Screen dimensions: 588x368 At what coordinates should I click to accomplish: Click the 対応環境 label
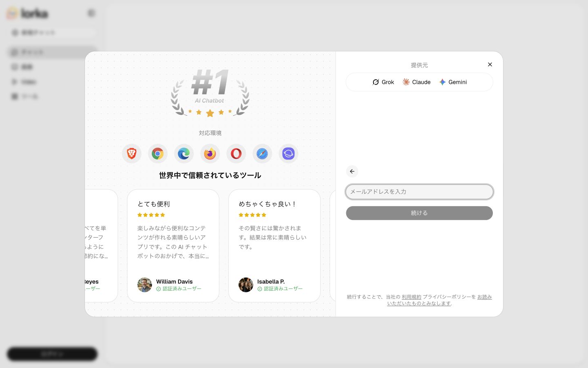coord(210,133)
